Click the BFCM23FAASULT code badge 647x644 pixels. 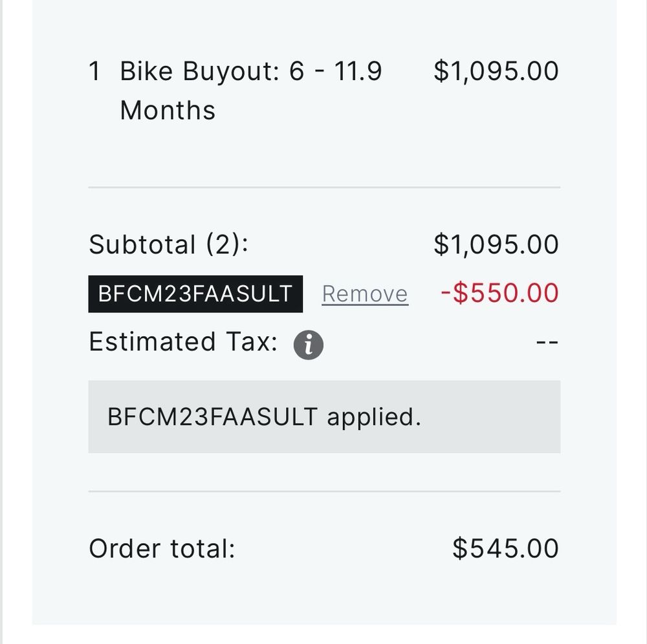coord(194,294)
